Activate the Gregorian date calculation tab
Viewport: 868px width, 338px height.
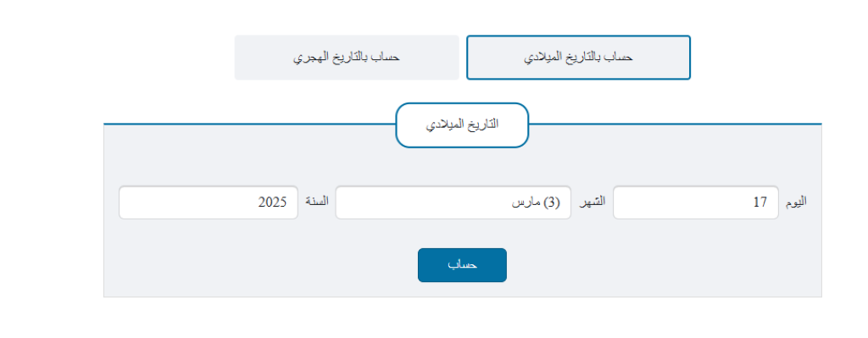(x=578, y=58)
